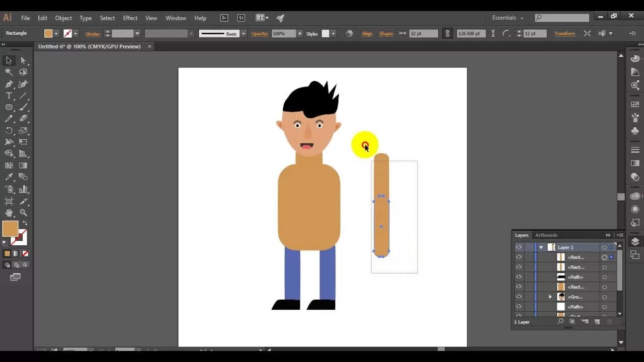Select the Paintbrush tool

pyautogui.click(x=23, y=107)
